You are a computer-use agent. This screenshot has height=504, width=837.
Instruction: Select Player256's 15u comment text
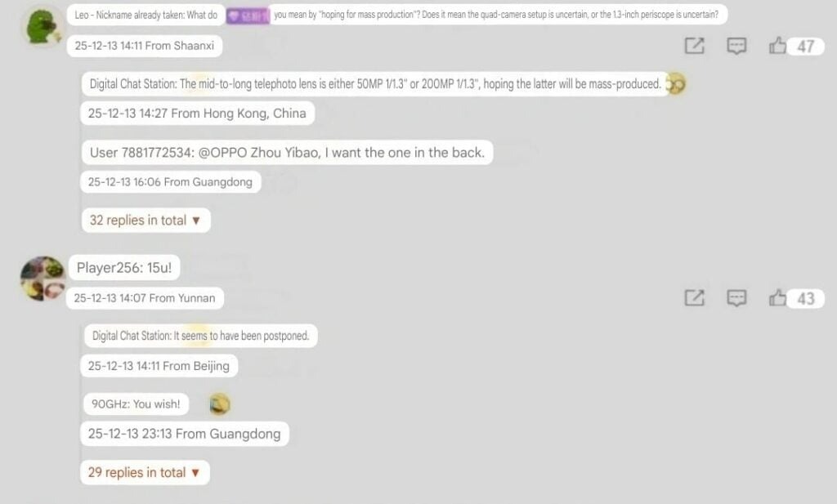click(124, 268)
